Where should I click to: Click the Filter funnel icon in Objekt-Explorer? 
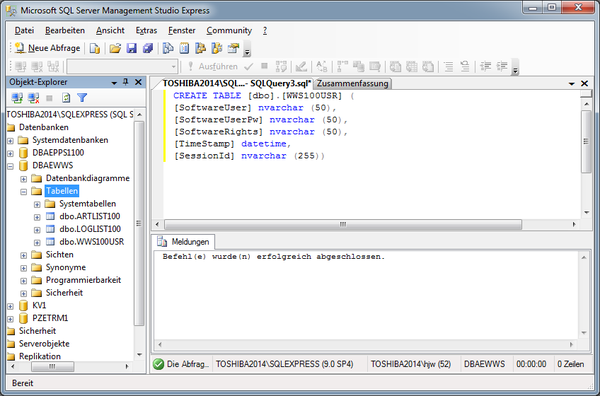pos(82,98)
